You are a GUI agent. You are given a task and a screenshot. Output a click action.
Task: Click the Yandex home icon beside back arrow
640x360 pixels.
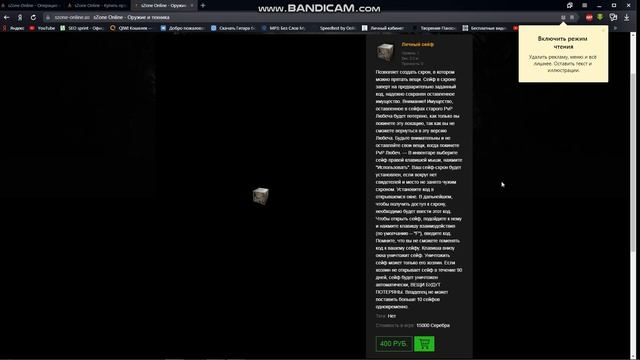(x=20, y=17)
